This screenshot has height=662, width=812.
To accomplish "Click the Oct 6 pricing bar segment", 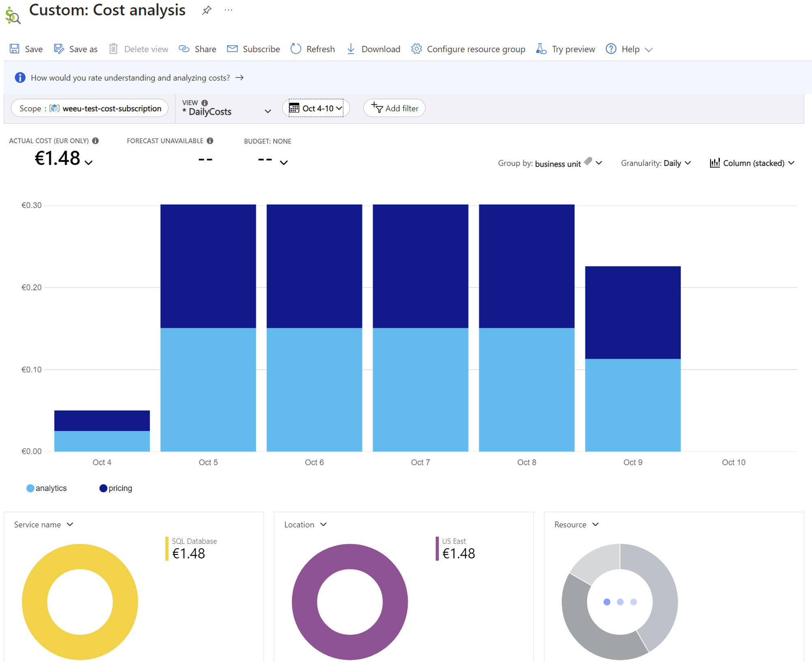I will pos(314,266).
